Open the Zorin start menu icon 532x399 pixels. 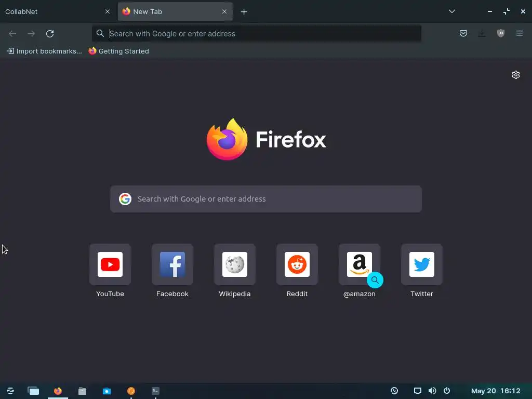point(10,391)
